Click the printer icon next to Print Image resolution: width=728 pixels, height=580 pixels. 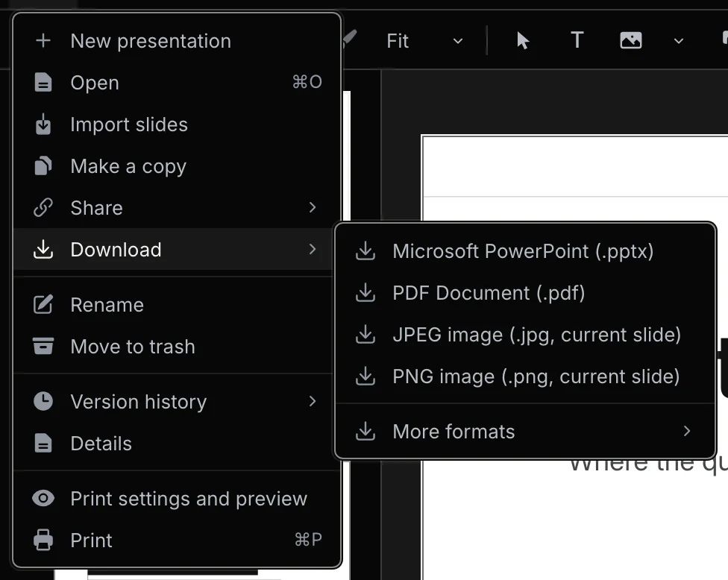(x=43, y=540)
